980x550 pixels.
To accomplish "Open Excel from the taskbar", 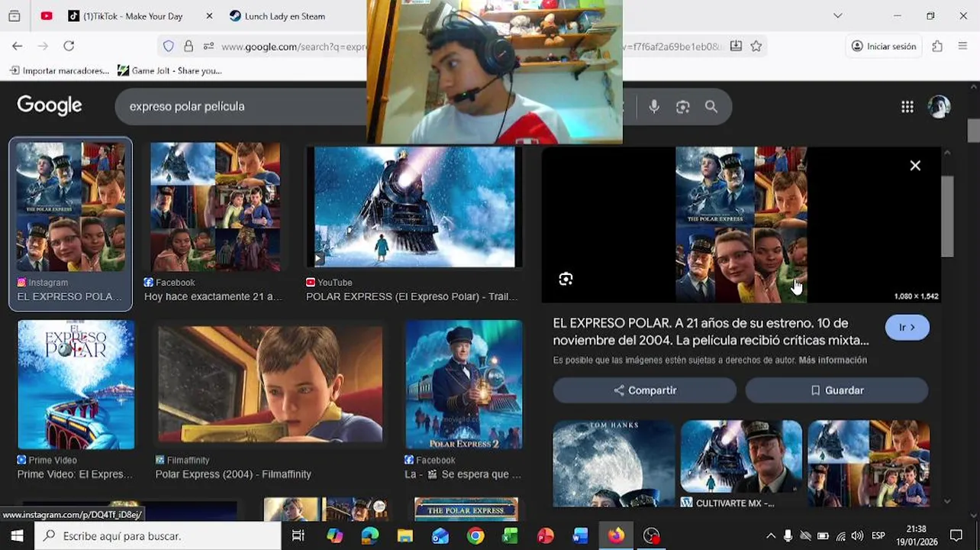I will (x=510, y=535).
